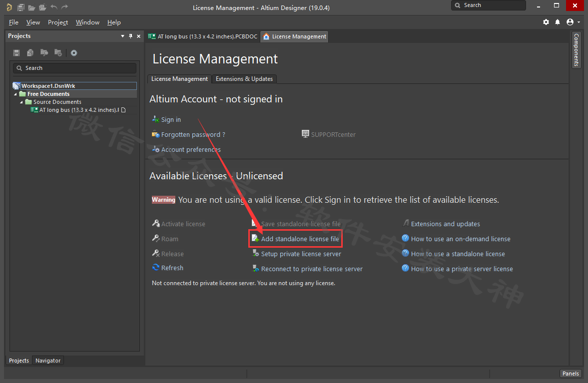This screenshot has width=588, height=383.
Task: Click the 'Altium Account - not signed in' heading
Action: pyautogui.click(x=216, y=99)
